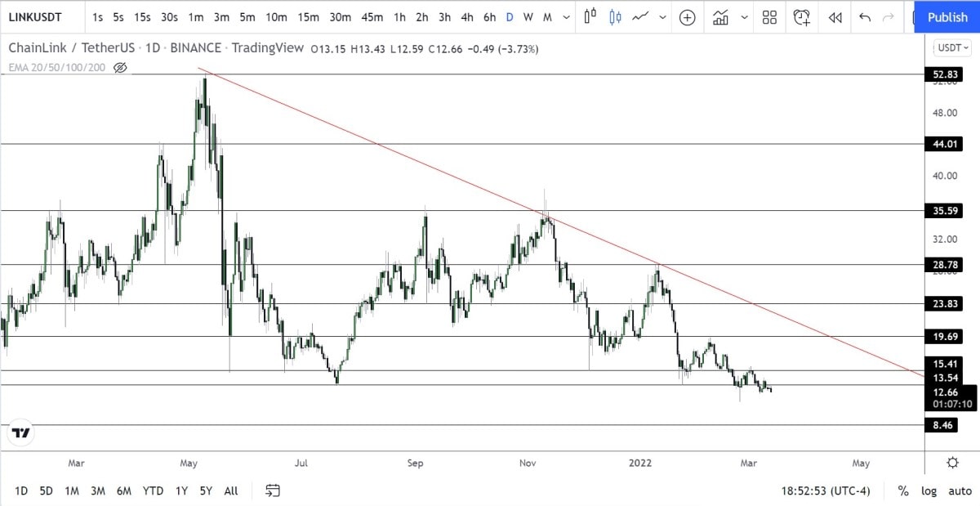
Task: Switch to the 3m interval
Action: [x=221, y=17]
